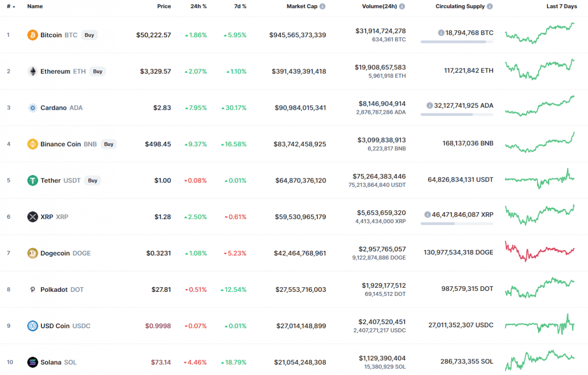Sort the table by the Price column header
Image resolution: width=588 pixels, height=375 pixels.
click(x=164, y=6)
